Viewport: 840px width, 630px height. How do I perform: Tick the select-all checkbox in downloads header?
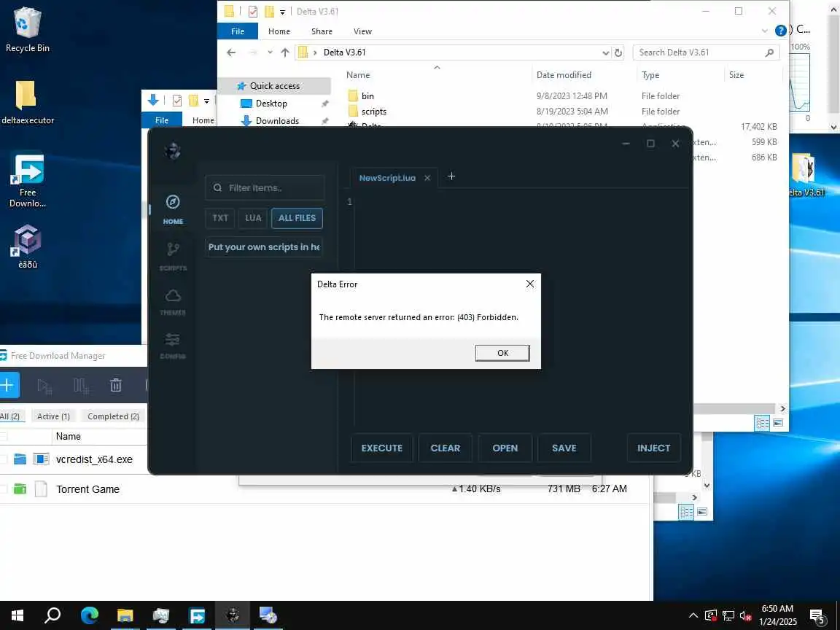coord(3,437)
